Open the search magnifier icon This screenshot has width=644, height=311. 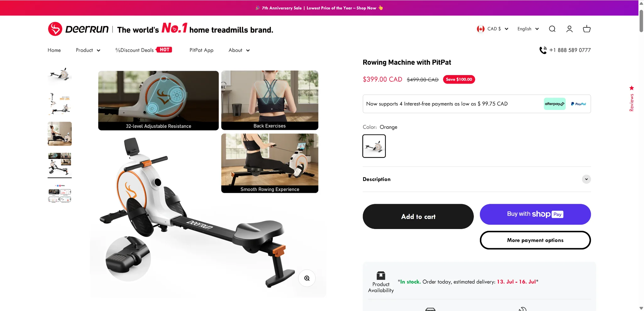pos(552,29)
